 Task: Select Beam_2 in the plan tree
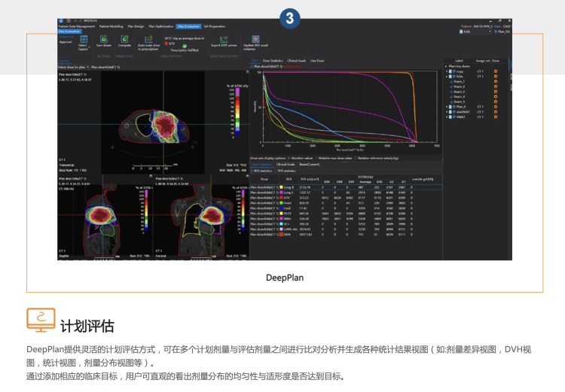459,87
